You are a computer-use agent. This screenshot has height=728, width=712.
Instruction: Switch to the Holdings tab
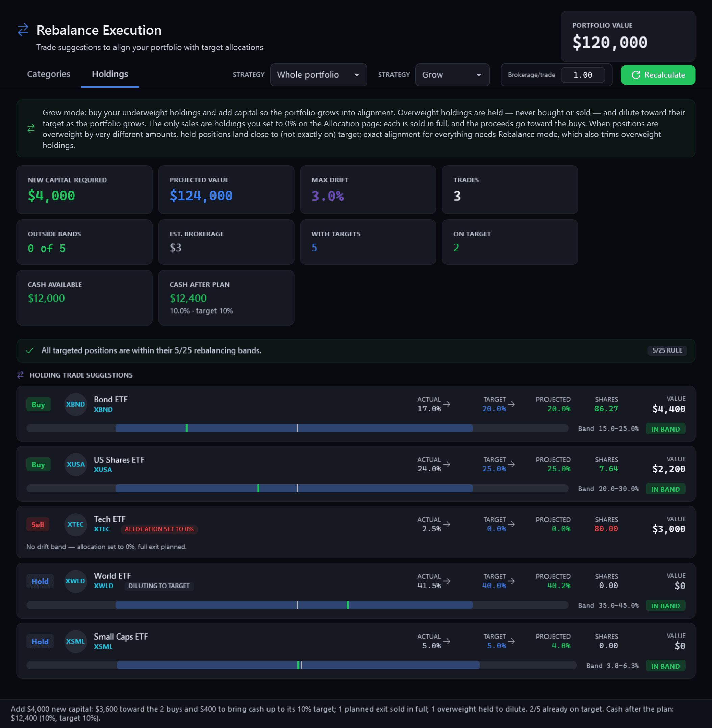110,74
